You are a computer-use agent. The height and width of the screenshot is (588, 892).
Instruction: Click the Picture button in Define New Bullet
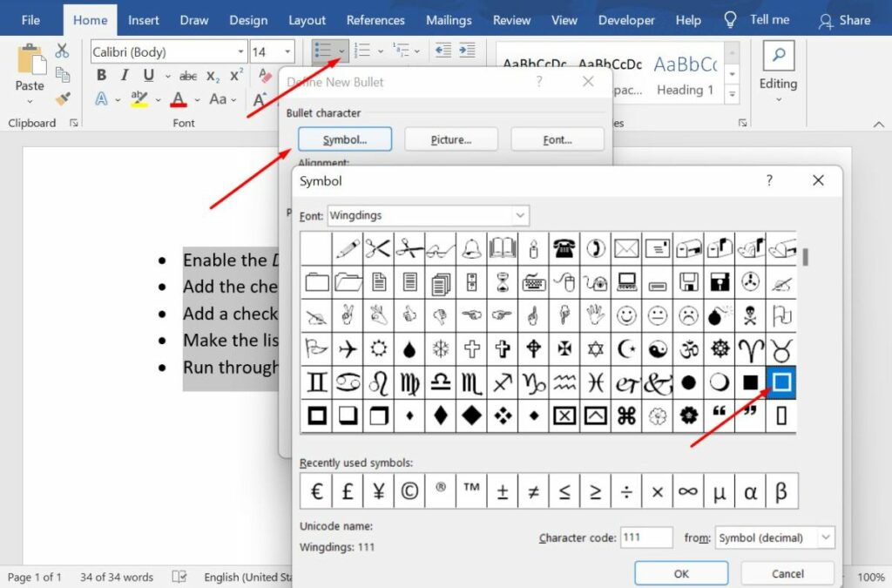click(451, 139)
